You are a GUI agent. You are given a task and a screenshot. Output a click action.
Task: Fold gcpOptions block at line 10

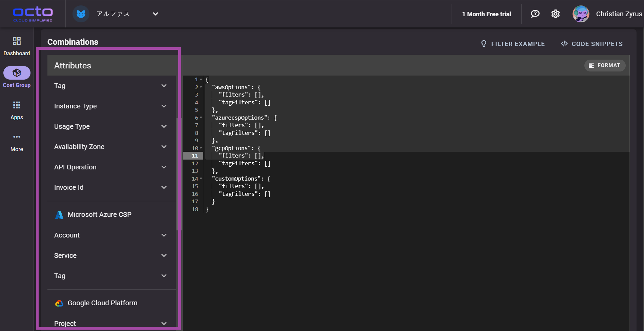point(201,148)
